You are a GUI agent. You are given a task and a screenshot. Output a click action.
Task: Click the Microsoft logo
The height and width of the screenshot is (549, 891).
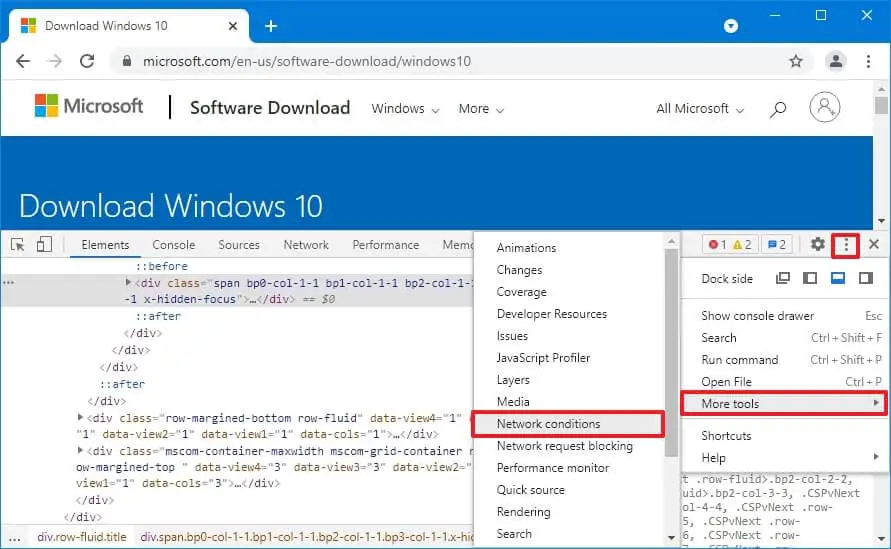click(89, 106)
